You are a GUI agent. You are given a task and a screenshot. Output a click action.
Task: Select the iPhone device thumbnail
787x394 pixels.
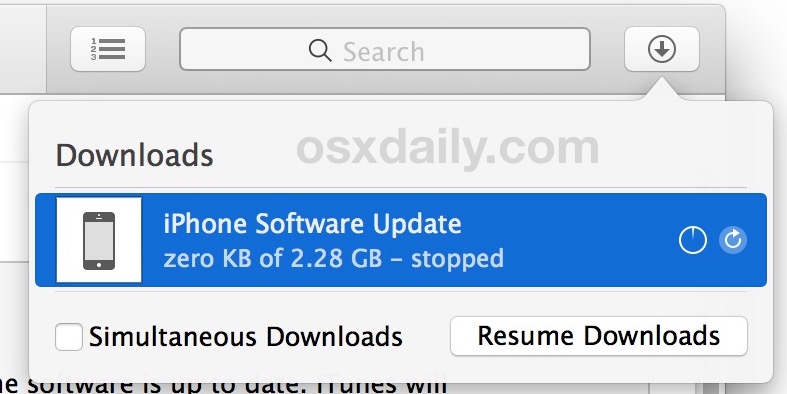99,240
